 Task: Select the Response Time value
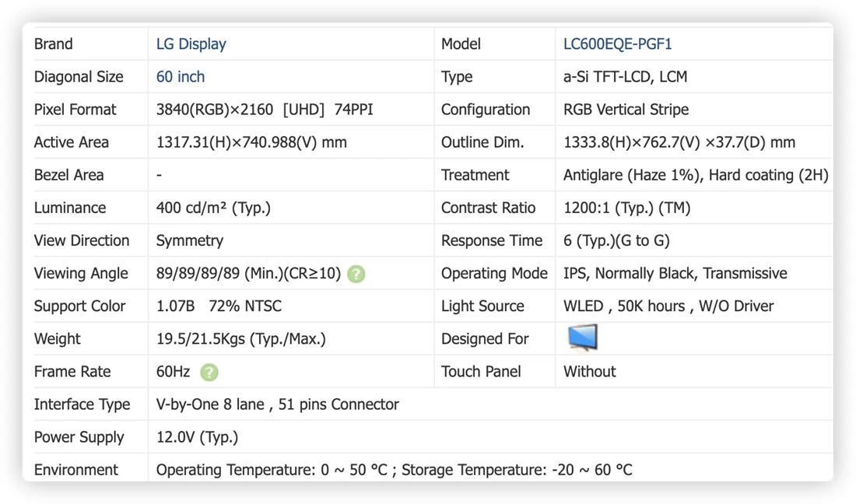coord(616,240)
